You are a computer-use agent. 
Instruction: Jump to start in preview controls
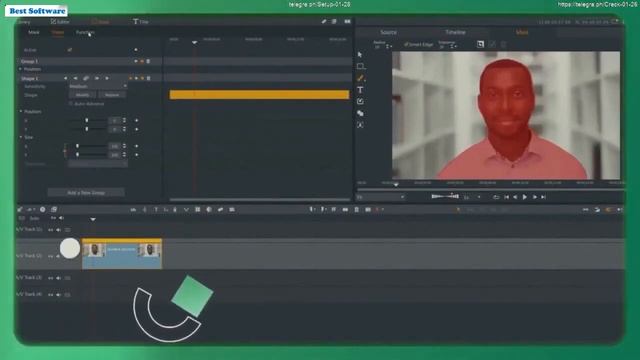(x=506, y=197)
